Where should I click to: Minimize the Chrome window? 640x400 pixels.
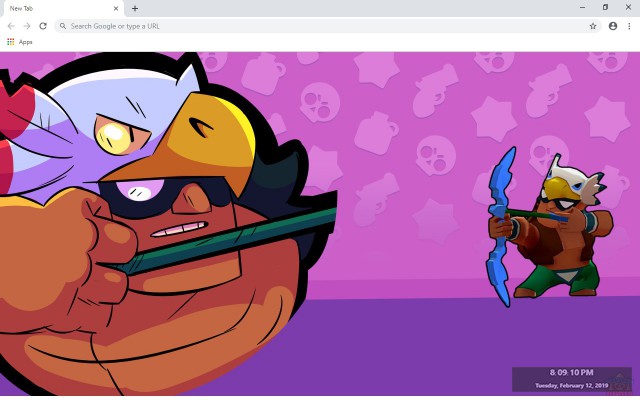582,7
